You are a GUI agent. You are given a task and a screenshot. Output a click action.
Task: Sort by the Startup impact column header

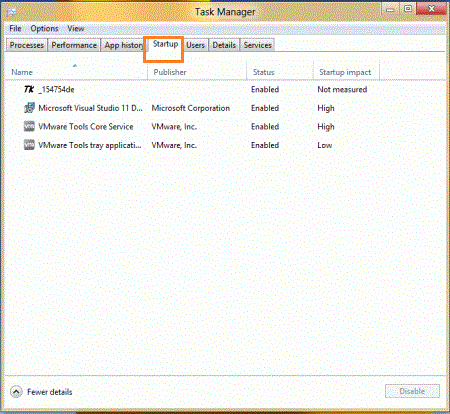coord(346,72)
